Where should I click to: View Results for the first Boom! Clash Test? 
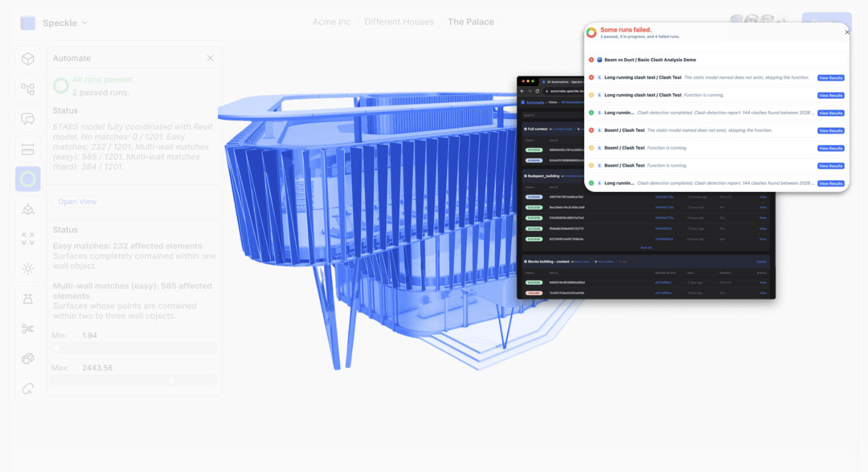click(830, 131)
